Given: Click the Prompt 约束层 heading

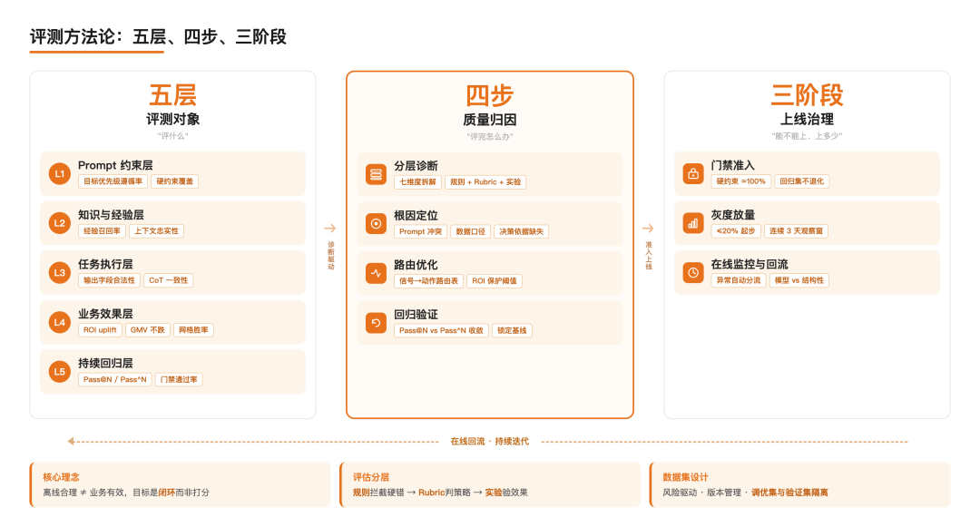Looking at the screenshot, I should point(115,165).
